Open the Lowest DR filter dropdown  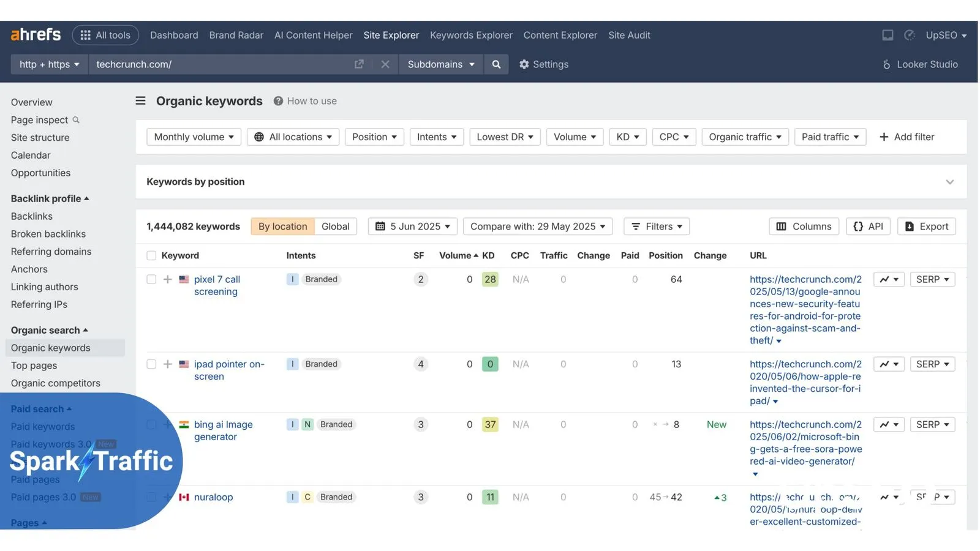coord(505,137)
